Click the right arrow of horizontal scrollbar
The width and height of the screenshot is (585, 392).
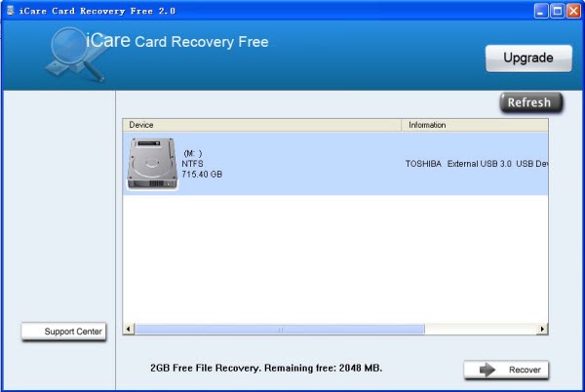pos(542,329)
